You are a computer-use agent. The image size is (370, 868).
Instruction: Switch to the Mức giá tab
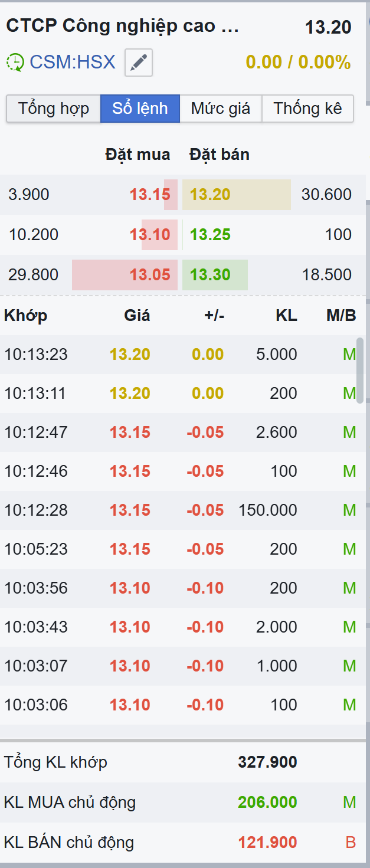[x=220, y=109]
